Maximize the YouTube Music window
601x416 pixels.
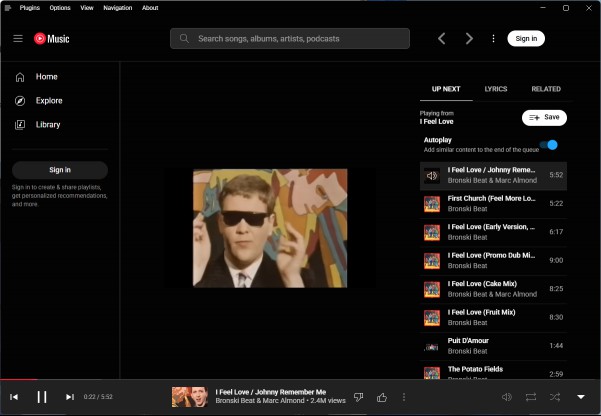(566, 8)
